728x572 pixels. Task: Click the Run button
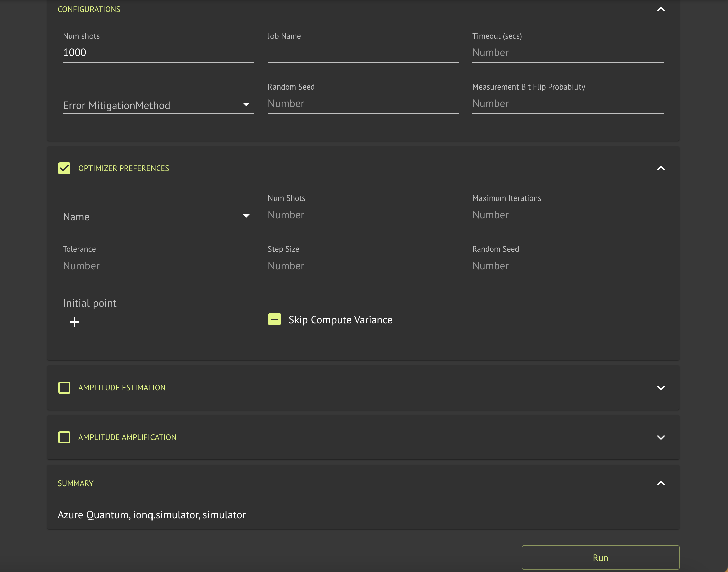600,558
